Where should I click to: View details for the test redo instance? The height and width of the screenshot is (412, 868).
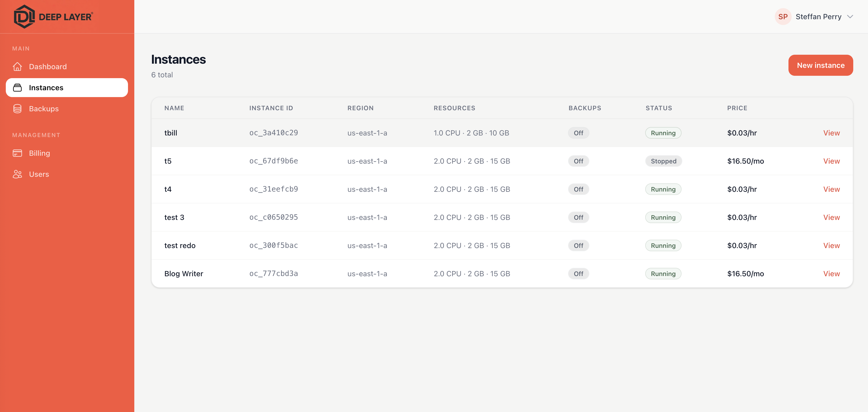point(831,245)
